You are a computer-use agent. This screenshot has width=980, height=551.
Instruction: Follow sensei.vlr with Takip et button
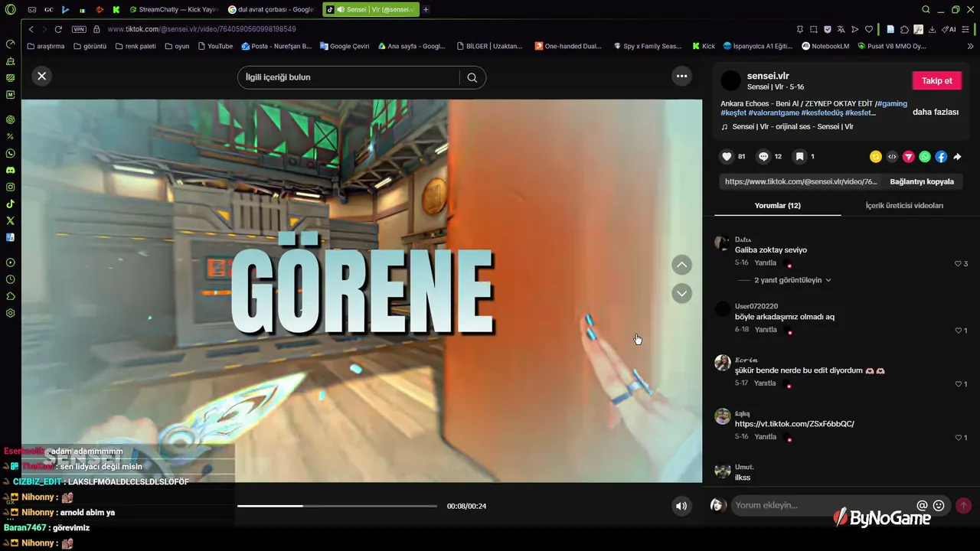pyautogui.click(x=937, y=80)
